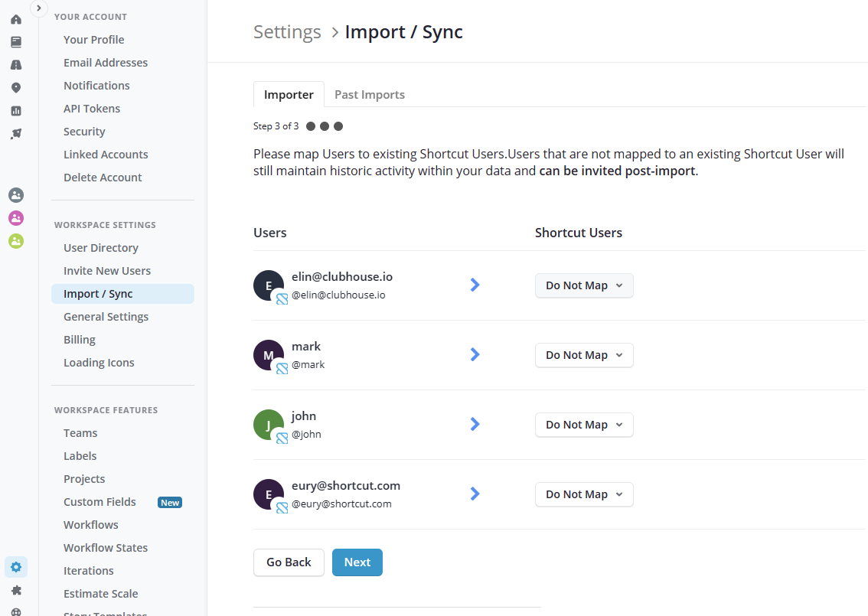Click the map pin icon in the left rail

(16, 88)
